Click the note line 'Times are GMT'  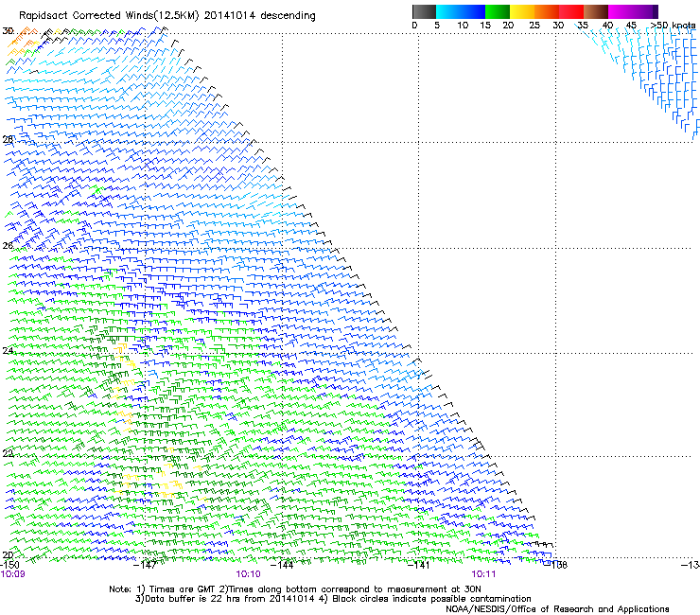183,589
